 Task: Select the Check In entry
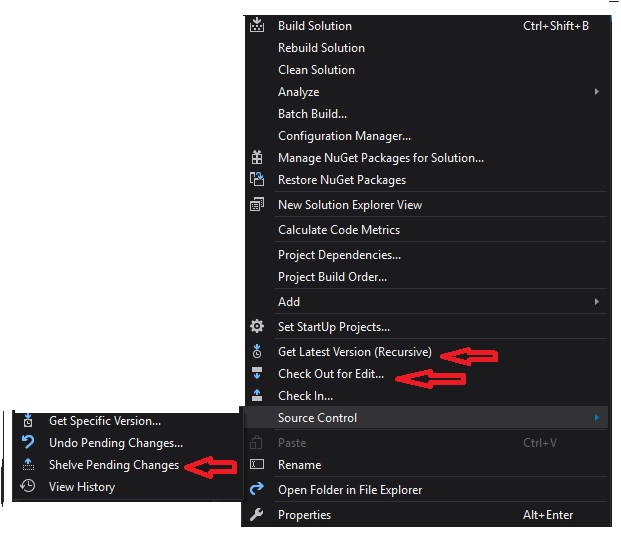[x=427, y=395]
